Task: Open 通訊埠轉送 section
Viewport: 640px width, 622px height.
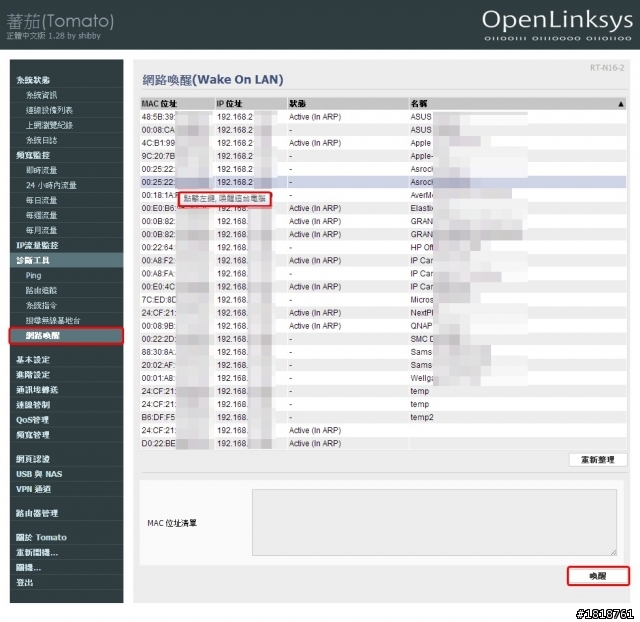Action: tap(37, 390)
